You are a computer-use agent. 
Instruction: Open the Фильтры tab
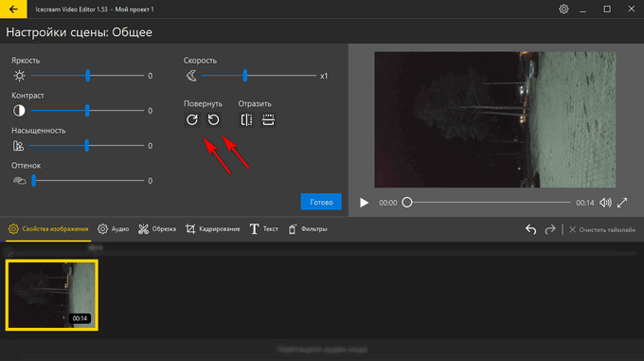308,229
